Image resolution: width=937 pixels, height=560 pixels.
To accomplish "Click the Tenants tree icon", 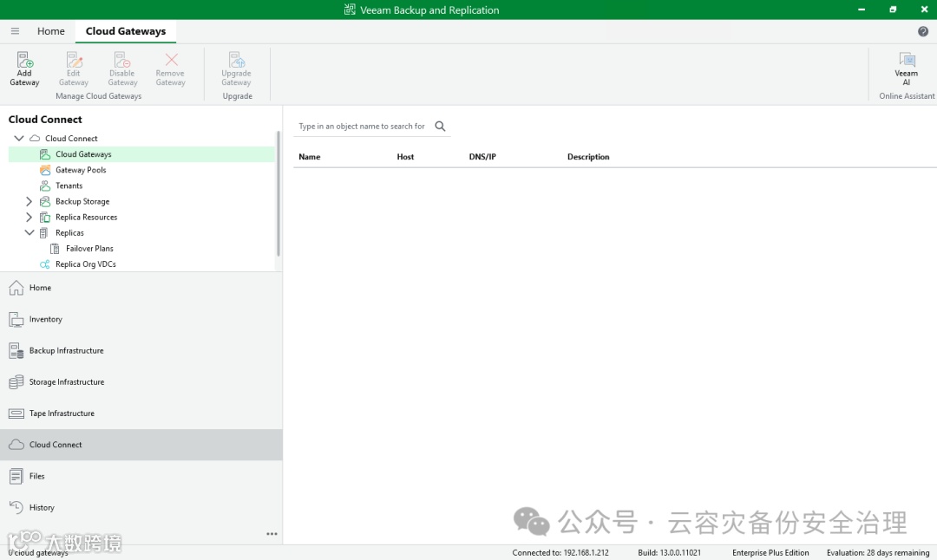I will [45, 186].
